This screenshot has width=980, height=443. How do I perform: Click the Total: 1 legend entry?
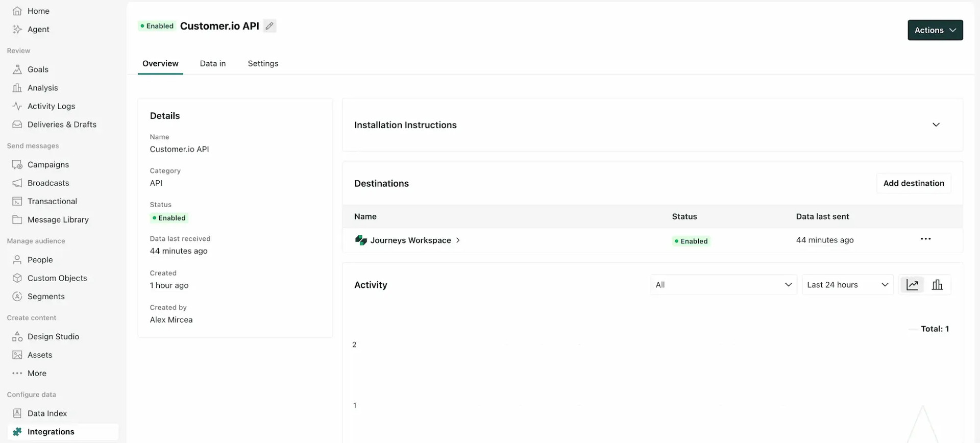929,329
